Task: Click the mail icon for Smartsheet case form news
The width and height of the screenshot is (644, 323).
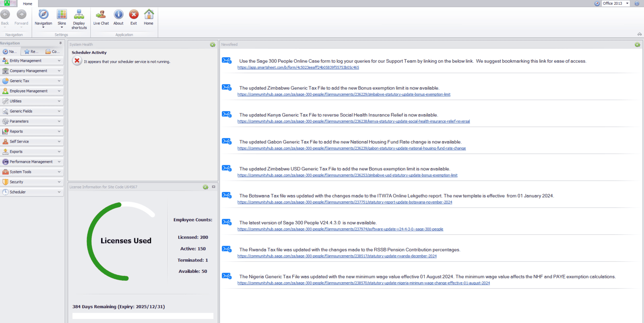Action: tap(227, 61)
